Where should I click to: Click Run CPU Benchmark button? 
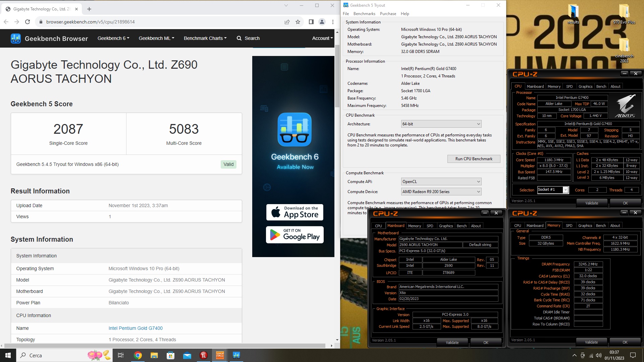474,159
